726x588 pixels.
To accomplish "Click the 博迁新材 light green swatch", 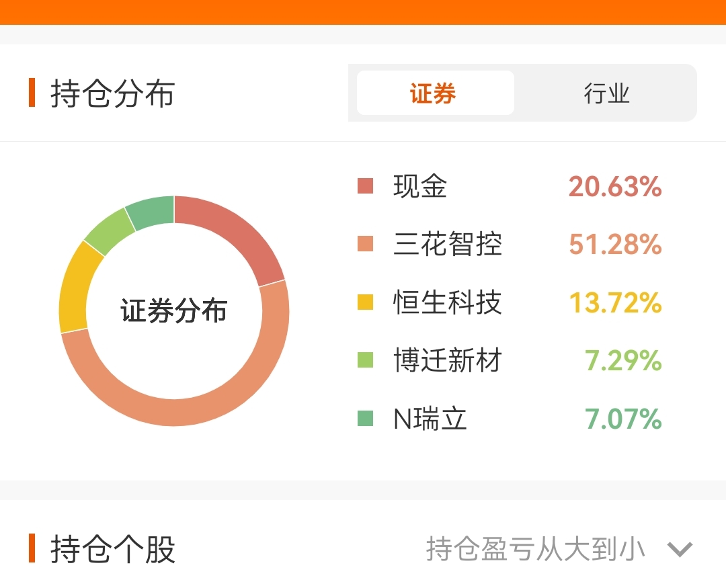I will coord(365,361).
